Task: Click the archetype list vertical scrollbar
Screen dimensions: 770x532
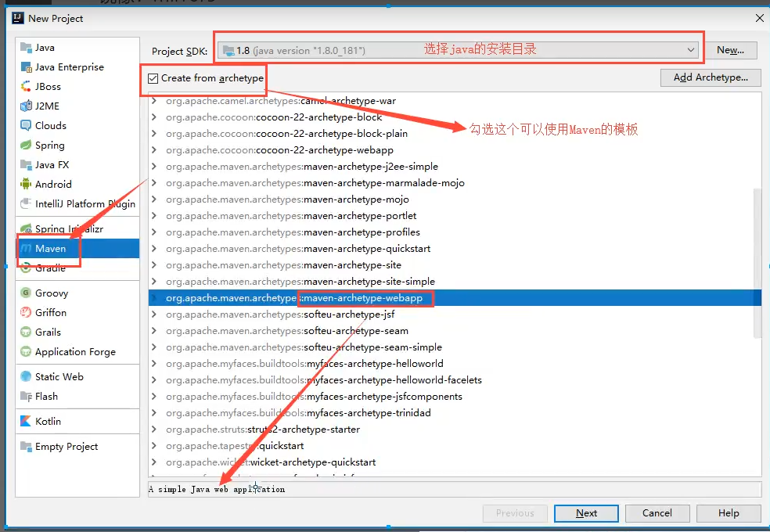Action: [x=757, y=264]
